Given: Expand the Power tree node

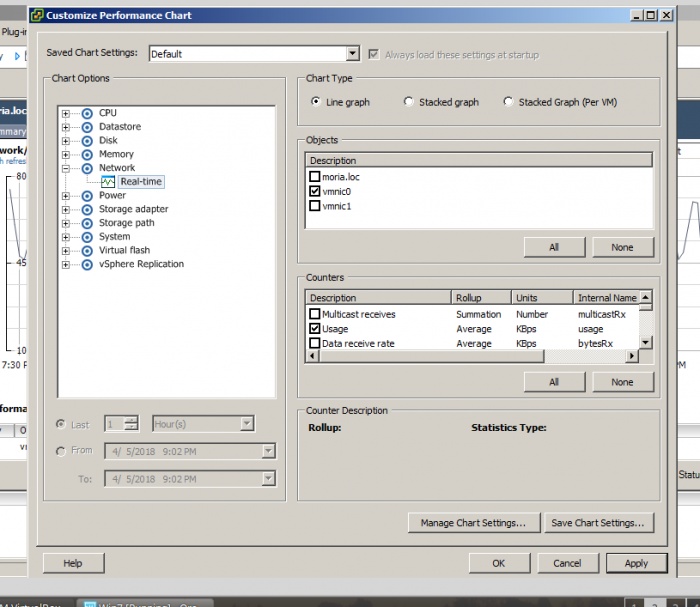Looking at the screenshot, I should coord(66,196).
